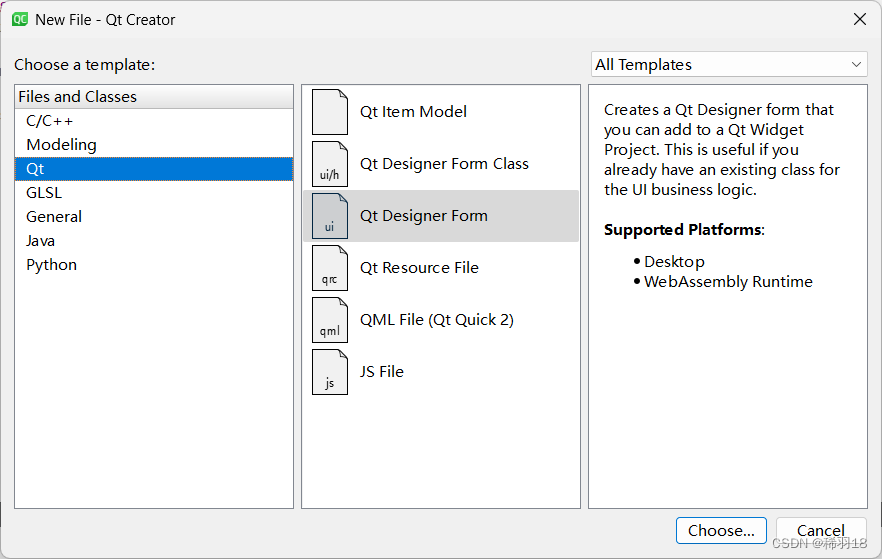Click the Qt Designer Form ui icon
The image size is (882, 559).
[330, 216]
